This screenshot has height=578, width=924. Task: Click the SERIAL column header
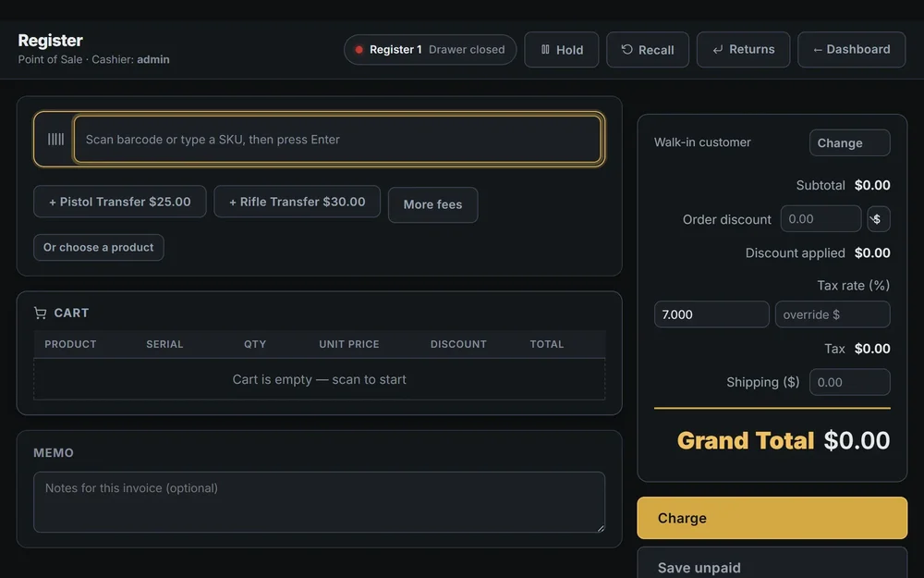tap(164, 344)
